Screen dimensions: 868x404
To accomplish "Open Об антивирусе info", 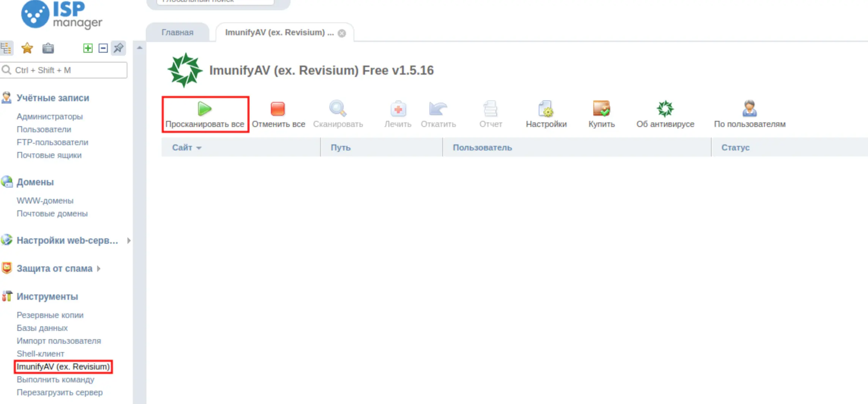I will (x=665, y=114).
